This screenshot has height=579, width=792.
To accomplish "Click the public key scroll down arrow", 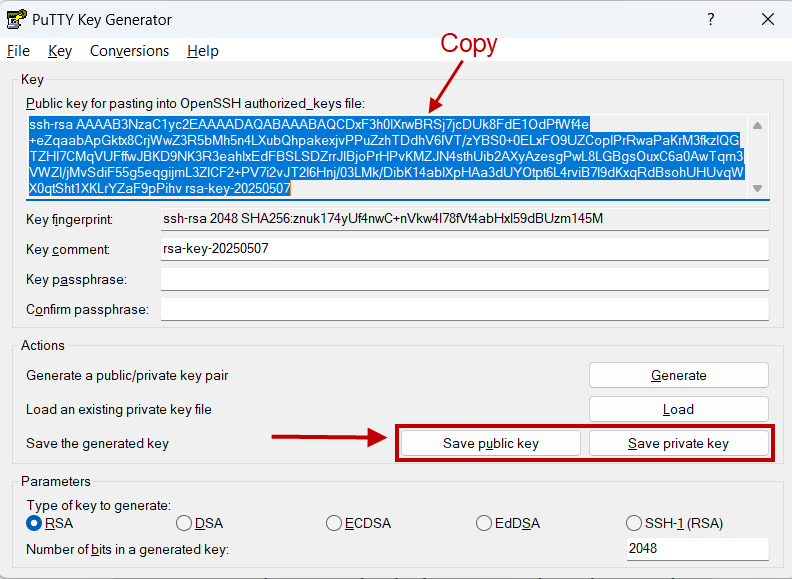I will click(x=757, y=188).
